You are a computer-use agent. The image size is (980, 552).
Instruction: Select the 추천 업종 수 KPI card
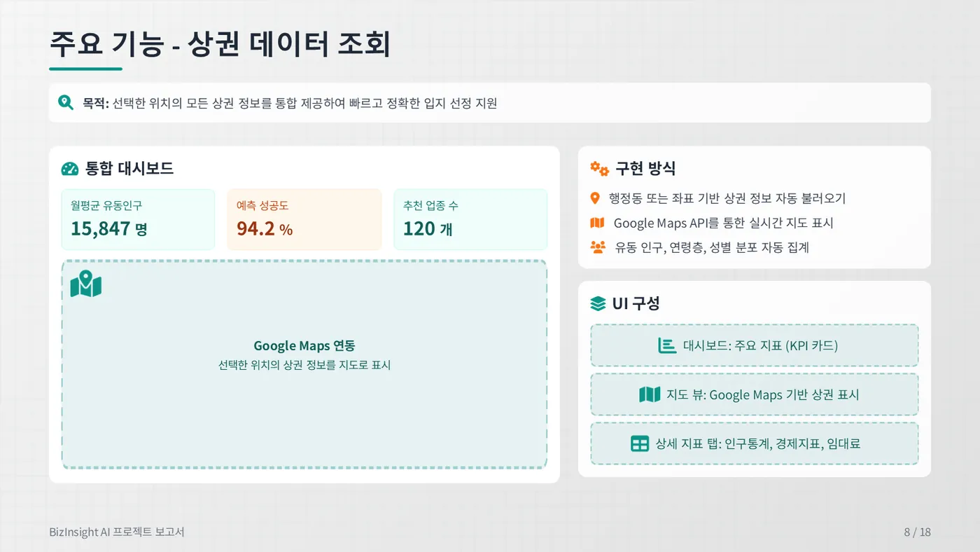470,219
